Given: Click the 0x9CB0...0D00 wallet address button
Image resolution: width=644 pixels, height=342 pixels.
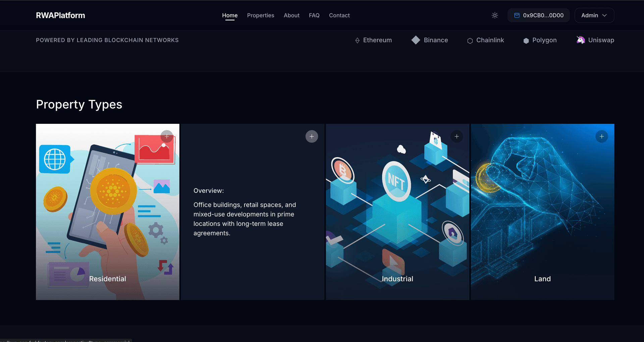Looking at the screenshot, I should (x=543, y=15).
